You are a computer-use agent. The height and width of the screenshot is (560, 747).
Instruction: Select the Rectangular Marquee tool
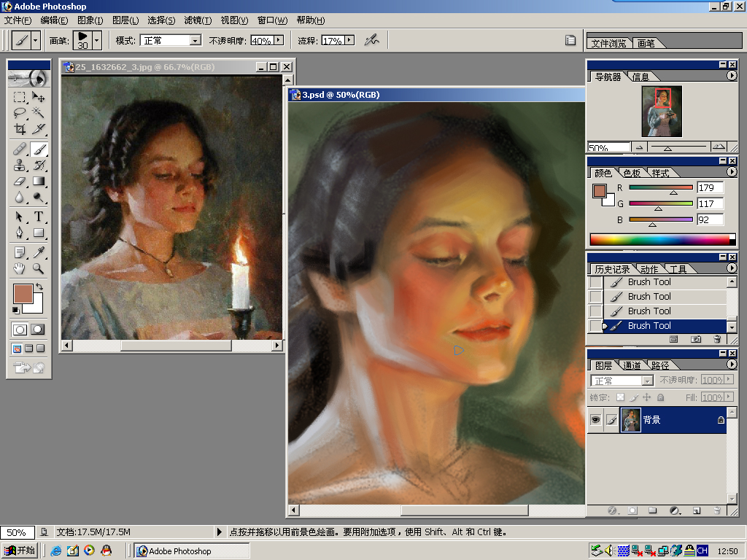[20, 98]
